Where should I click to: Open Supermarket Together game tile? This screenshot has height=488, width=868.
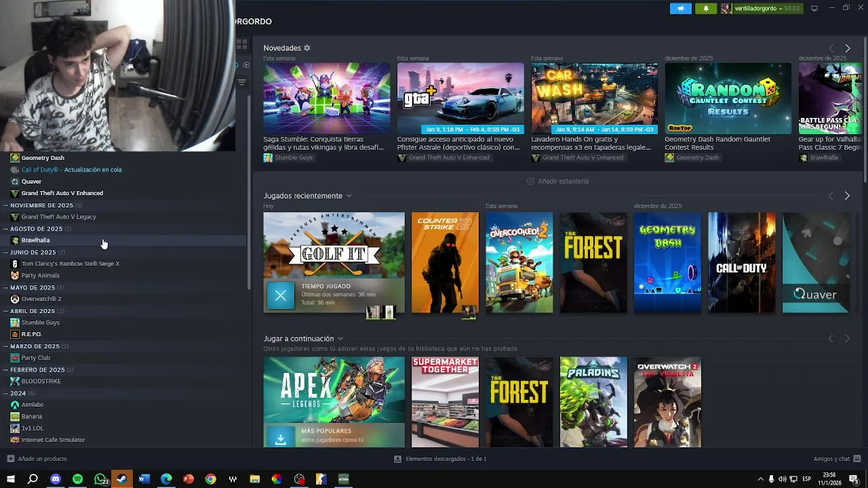(445, 402)
